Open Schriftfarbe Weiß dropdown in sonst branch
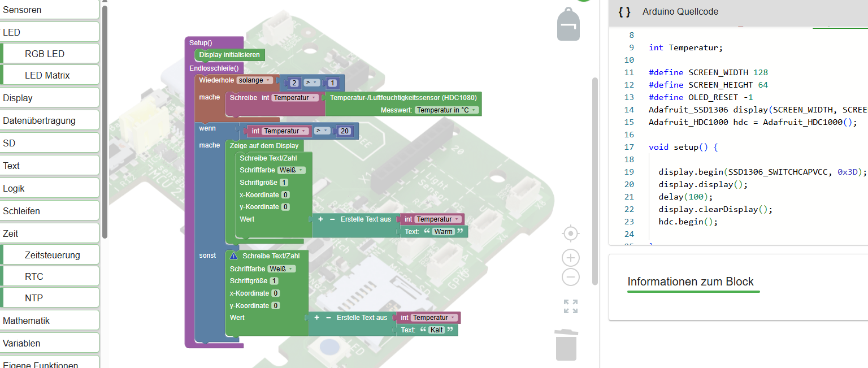This screenshot has width=868, height=368. (x=282, y=269)
